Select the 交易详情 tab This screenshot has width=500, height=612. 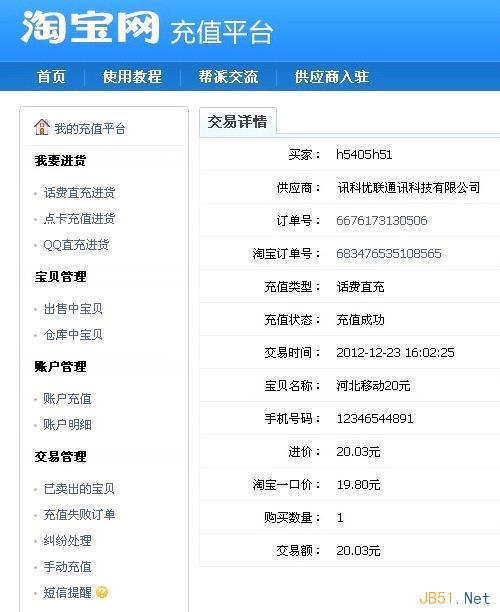237,122
